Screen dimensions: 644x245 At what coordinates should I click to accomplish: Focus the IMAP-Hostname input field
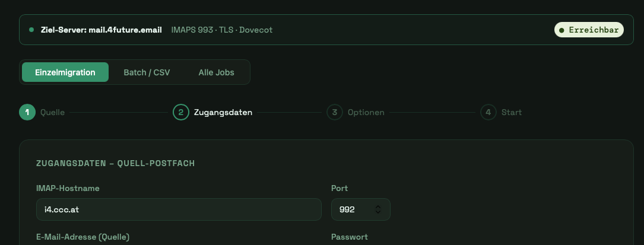click(178, 209)
